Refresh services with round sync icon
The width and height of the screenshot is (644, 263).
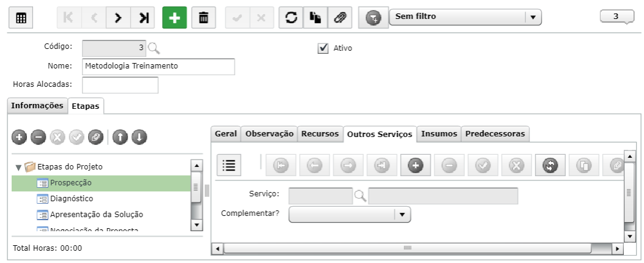pos(550,165)
